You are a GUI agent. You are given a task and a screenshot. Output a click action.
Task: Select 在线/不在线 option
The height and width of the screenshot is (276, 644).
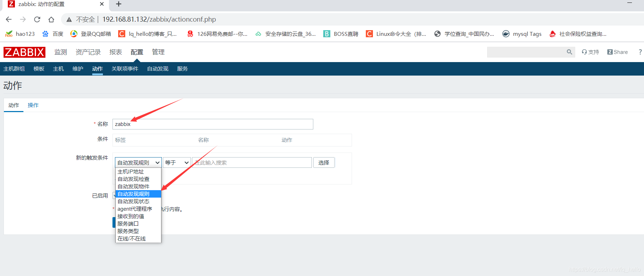point(138,239)
